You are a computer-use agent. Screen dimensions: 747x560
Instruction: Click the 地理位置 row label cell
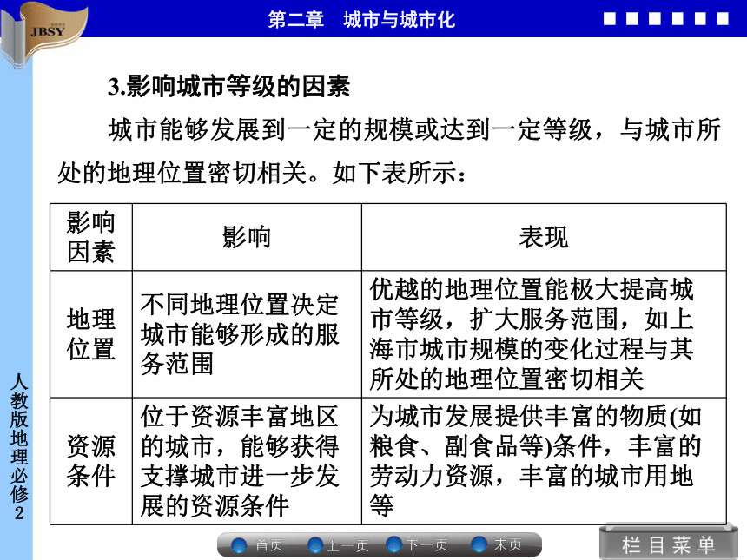tap(91, 333)
